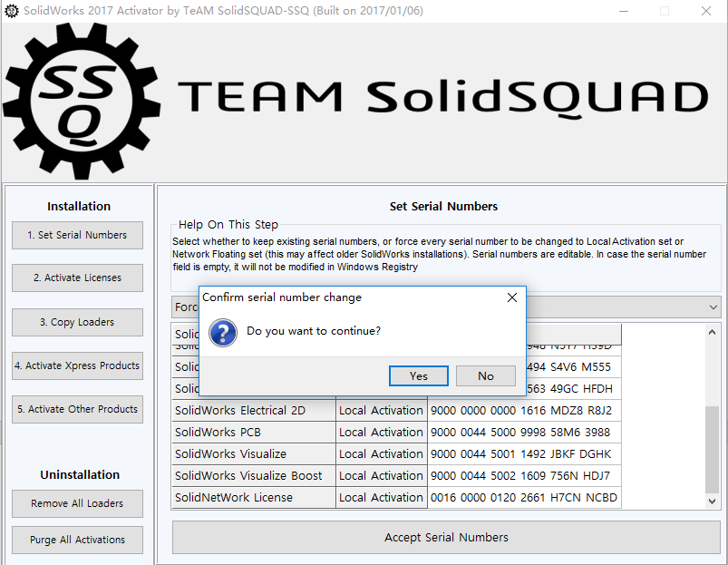The width and height of the screenshot is (728, 565).
Task: Click the blue question mark icon
Action: [x=223, y=333]
